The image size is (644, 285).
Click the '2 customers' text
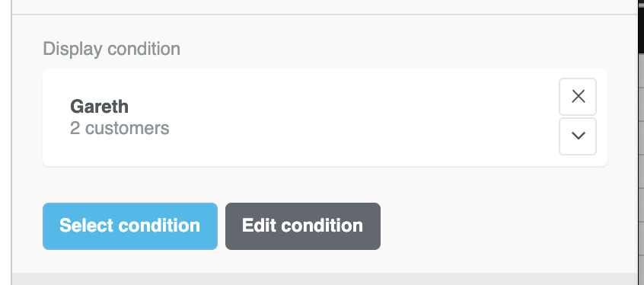[120, 128]
